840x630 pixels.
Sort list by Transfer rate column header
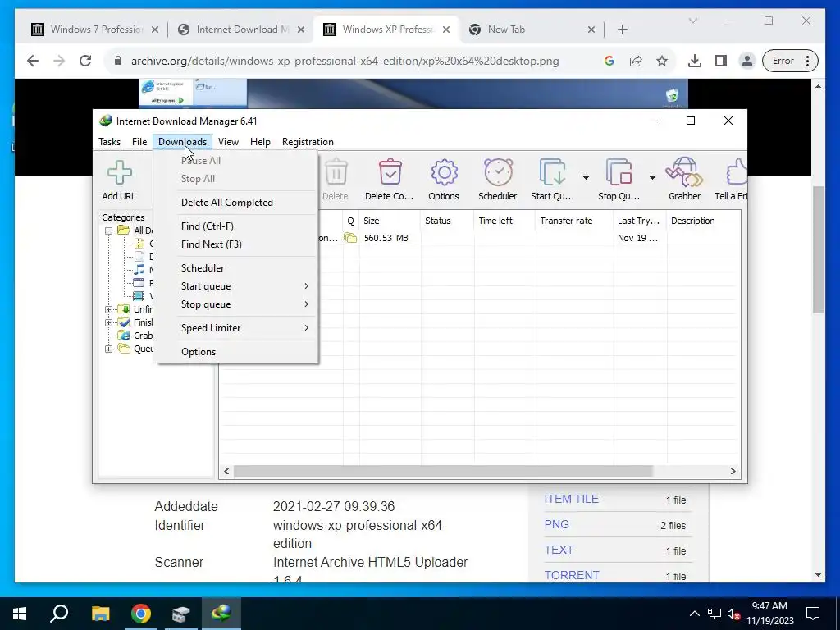pos(574,221)
